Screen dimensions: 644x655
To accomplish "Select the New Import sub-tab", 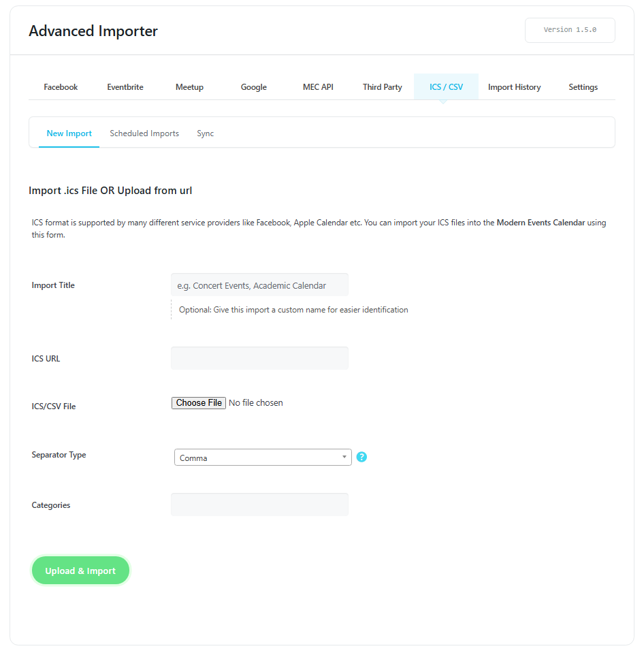I will click(x=69, y=133).
